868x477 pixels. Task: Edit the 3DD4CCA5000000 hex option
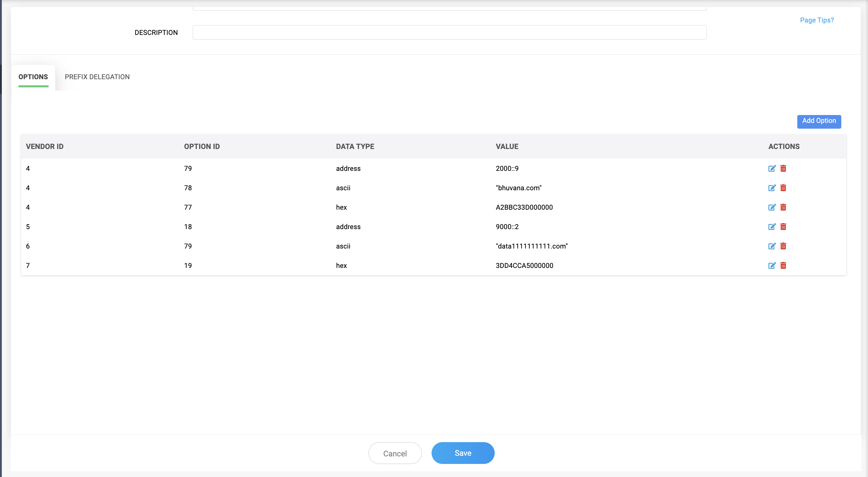(x=771, y=266)
